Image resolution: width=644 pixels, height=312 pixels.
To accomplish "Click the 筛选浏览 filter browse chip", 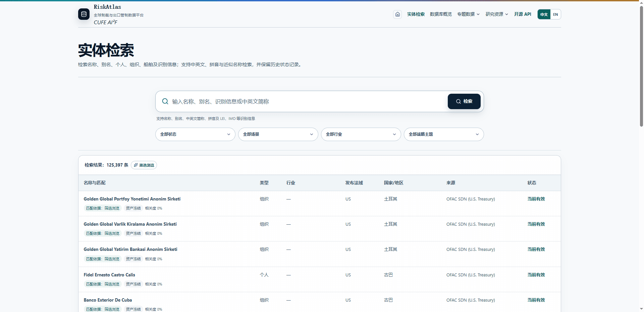I will (144, 165).
